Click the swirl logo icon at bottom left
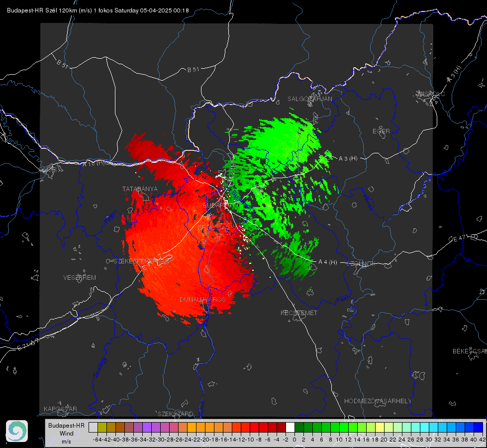The height and width of the screenshot is (448, 487). [x=17, y=431]
